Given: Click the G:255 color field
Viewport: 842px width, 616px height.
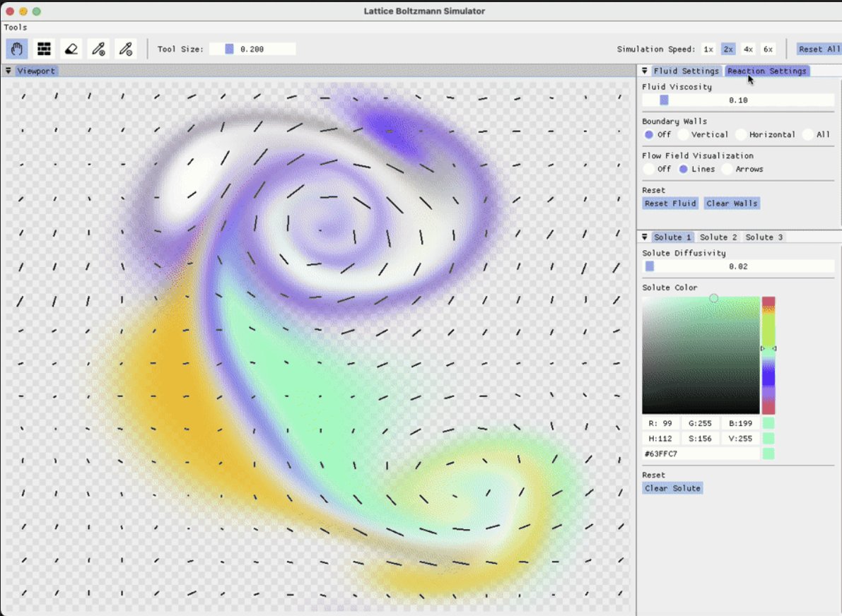Looking at the screenshot, I should point(700,423).
